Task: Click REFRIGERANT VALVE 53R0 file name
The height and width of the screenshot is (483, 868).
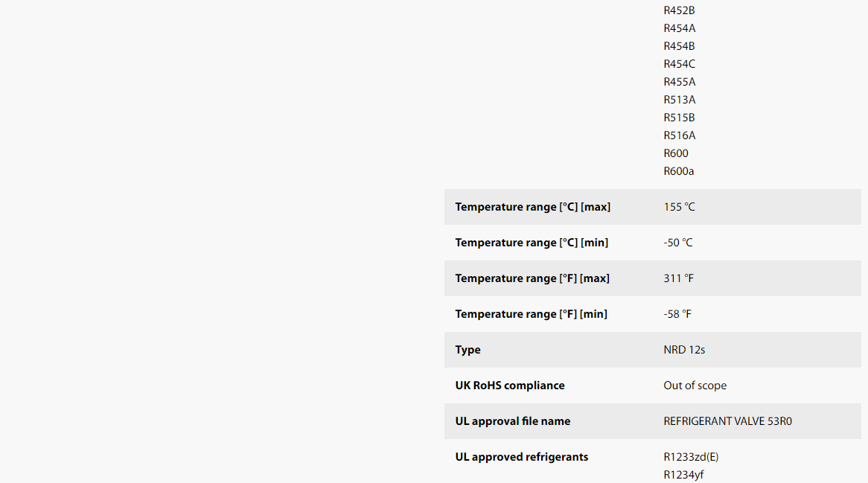Action: click(x=727, y=421)
